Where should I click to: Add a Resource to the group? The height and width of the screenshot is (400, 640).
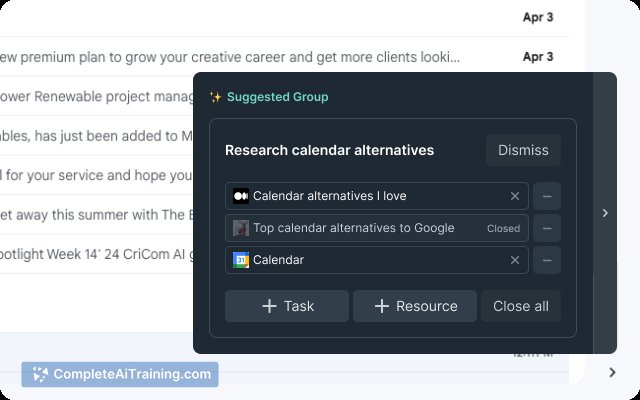[415, 306]
